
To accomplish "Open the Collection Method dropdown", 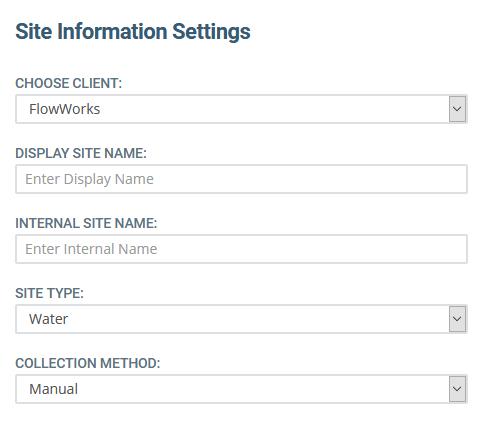I will click(241, 389).
